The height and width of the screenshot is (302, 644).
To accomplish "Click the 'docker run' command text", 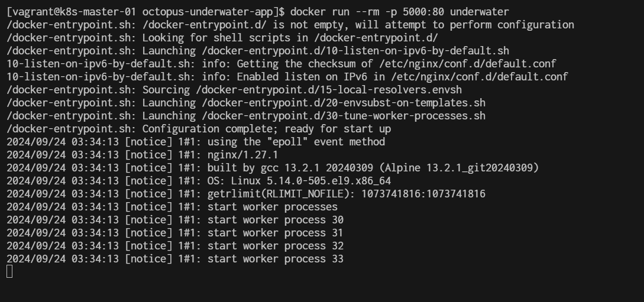I will pyautogui.click(x=319, y=12).
